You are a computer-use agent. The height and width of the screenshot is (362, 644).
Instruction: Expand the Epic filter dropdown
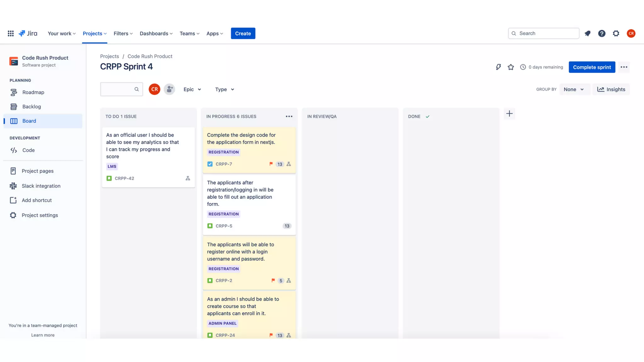point(192,89)
